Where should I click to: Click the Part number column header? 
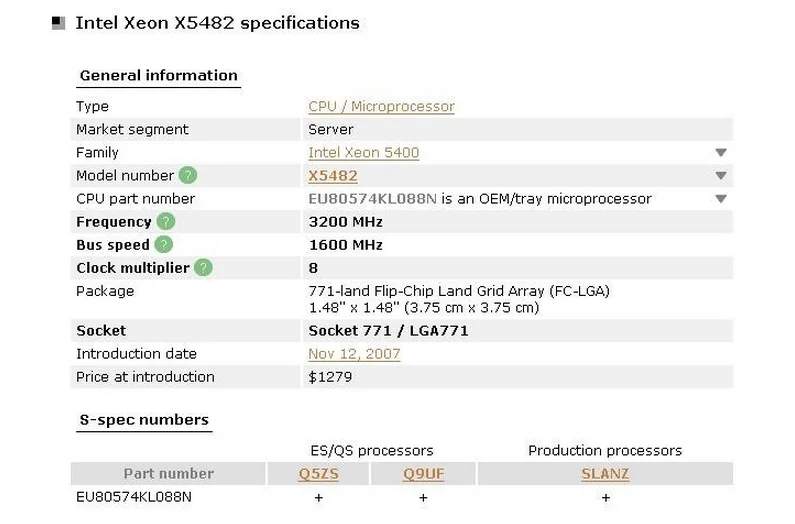pos(168,474)
